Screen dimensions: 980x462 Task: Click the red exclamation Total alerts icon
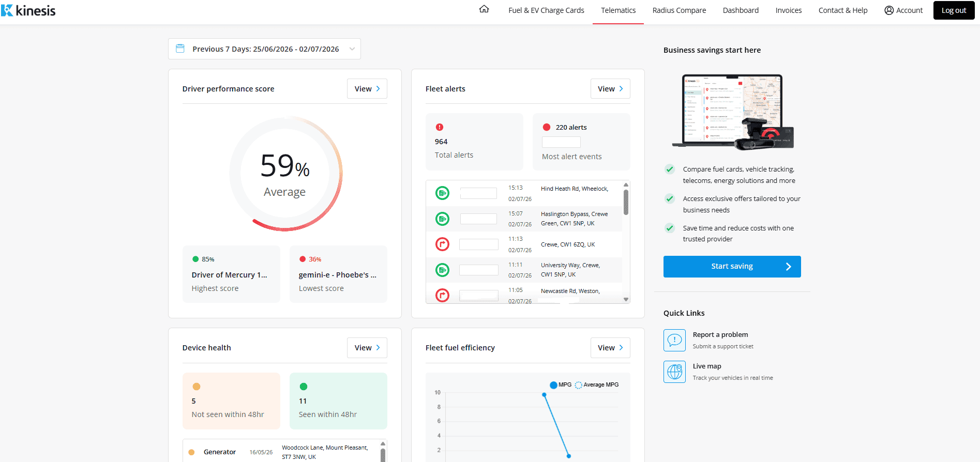click(x=440, y=127)
